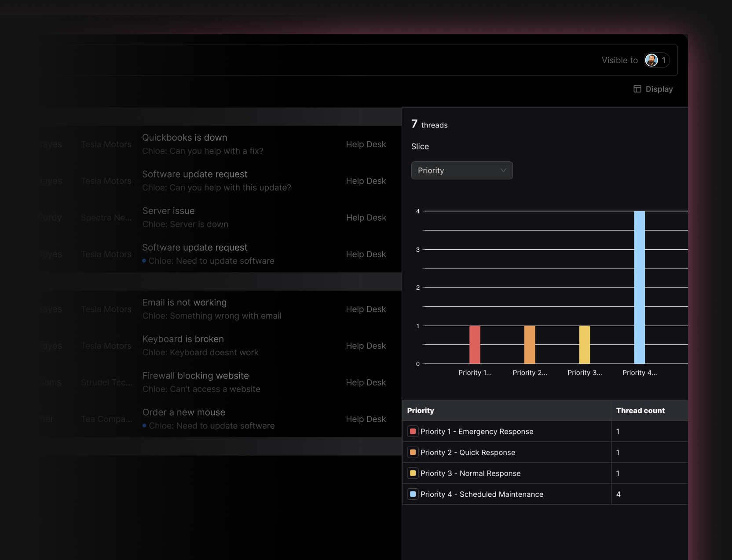Click the Display layout icon
Screen dimensions: 732x560
(637, 89)
